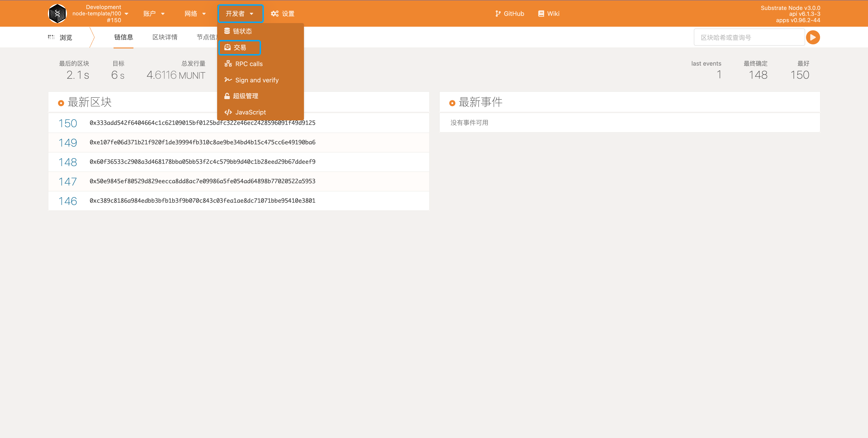The image size is (868, 438).
Task: Click the settings gears icon
Action: [275, 14]
